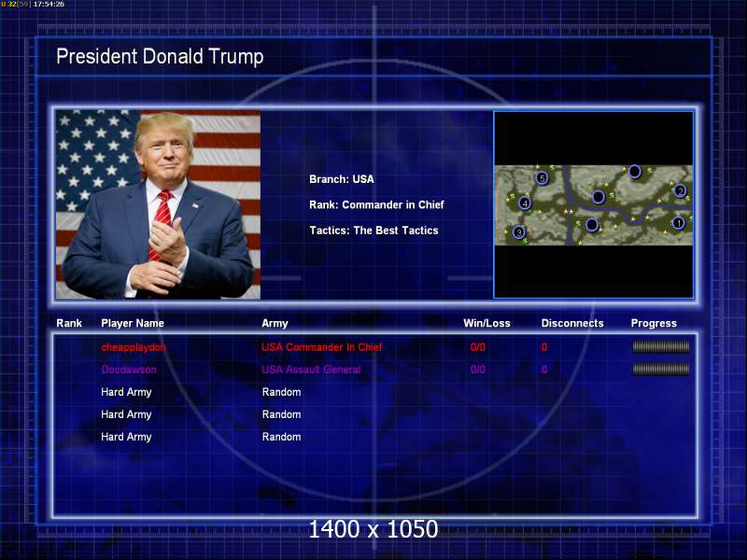
Task: Select start position marker 3 on the map
Action: [x=519, y=232]
